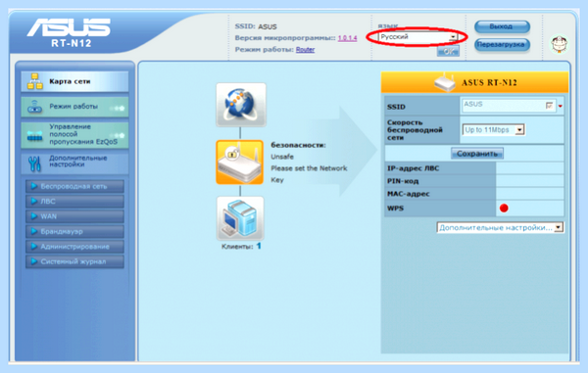Click the arrow icon next to Администрирование
588x373 pixels.
tap(33, 246)
